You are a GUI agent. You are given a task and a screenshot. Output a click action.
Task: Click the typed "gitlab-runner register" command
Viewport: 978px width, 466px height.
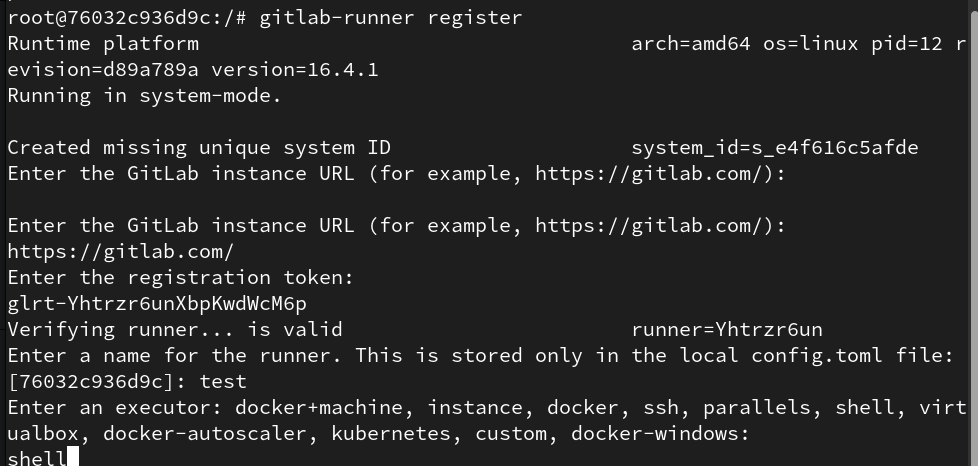[x=390, y=17]
